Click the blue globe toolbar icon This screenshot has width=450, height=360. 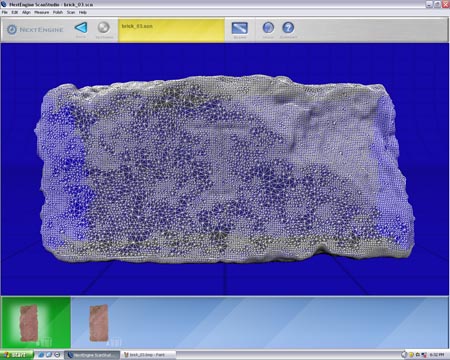268,27
